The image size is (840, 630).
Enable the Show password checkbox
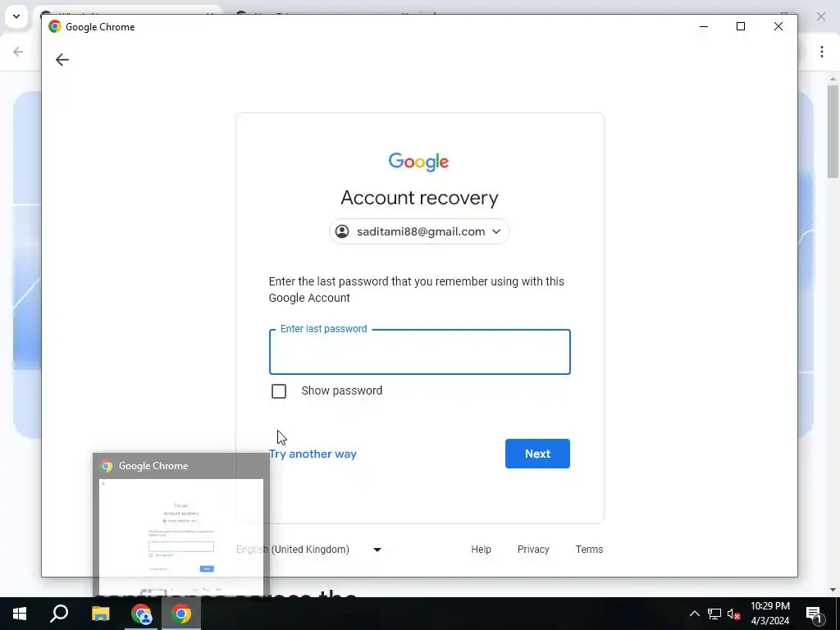click(x=279, y=391)
